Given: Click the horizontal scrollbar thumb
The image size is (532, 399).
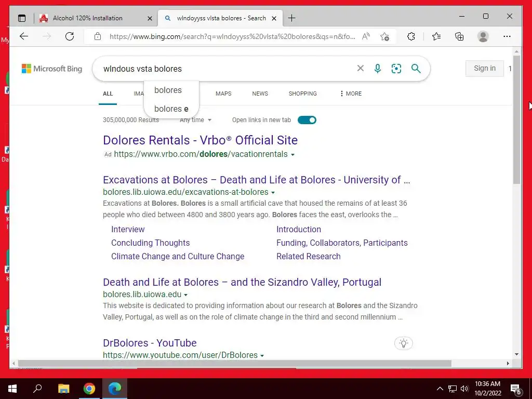Looking at the screenshot, I should pos(234,363).
